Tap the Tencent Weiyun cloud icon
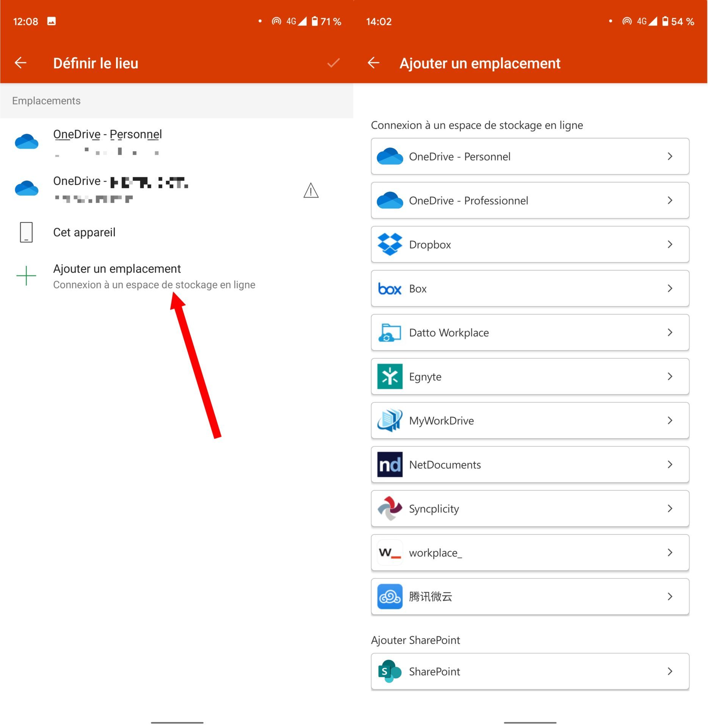Image resolution: width=708 pixels, height=728 pixels. tap(390, 596)
